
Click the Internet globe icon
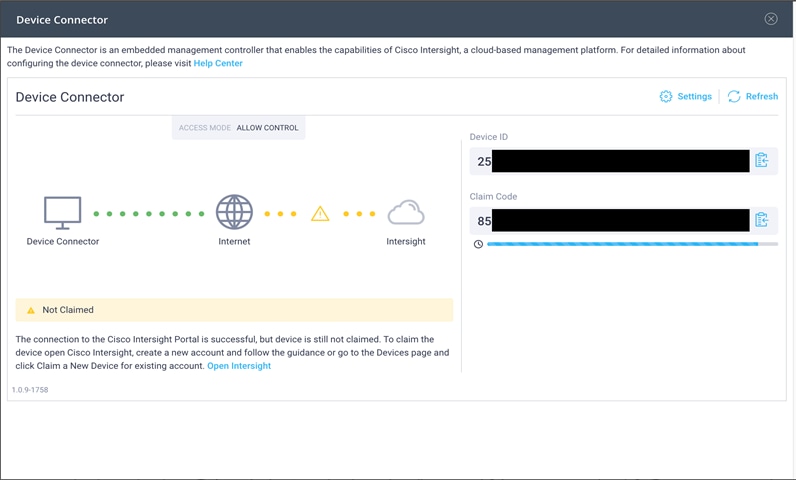(234, 212)
